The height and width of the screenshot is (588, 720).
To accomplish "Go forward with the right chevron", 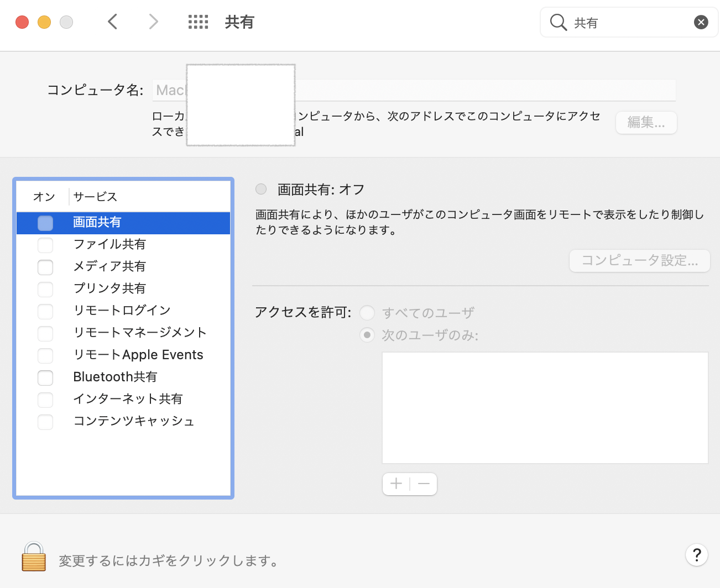I will click(x=154, y=22).
